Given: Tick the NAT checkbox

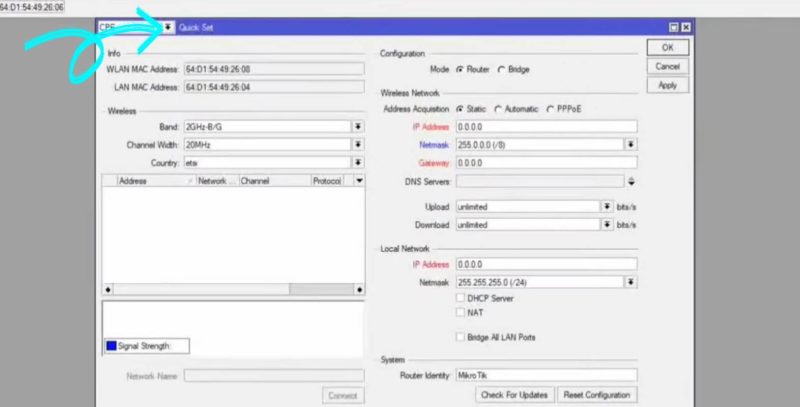Looking at the screenshot, I should click(460, 312).
